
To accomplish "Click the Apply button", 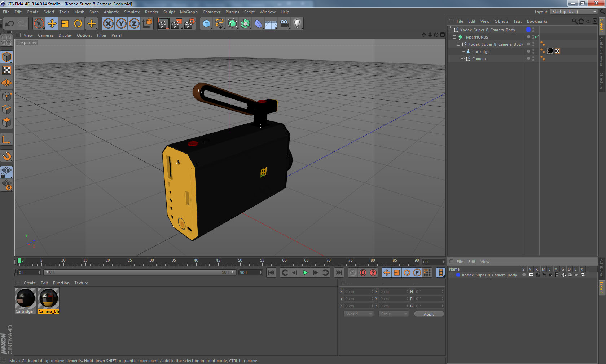I will (x=429, y=314).
